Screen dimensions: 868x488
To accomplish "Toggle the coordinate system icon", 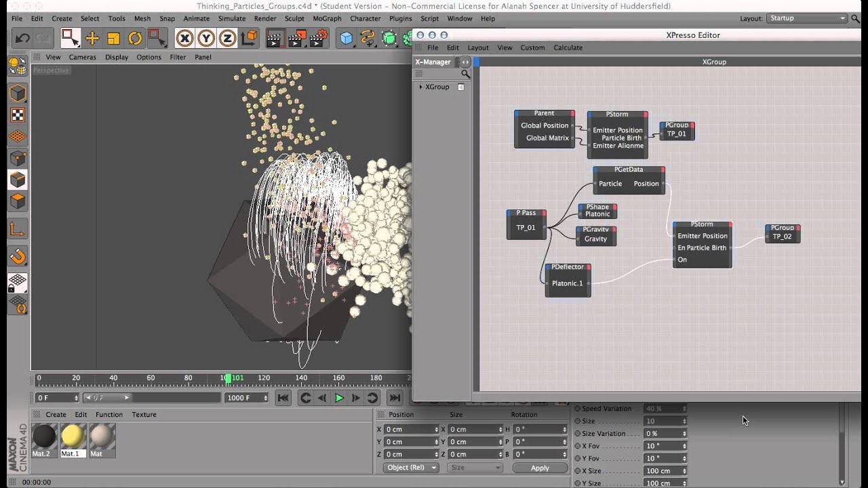I will click(x=249, y=38).
